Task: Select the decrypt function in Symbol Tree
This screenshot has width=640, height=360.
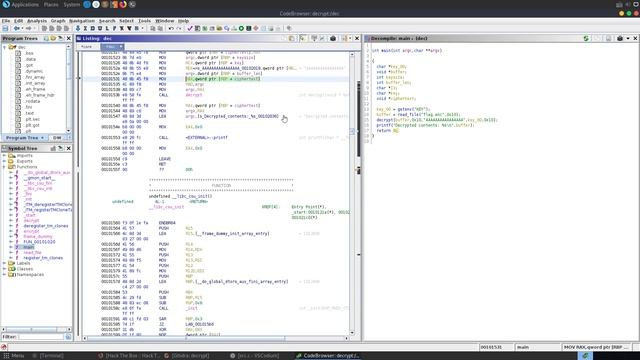Action: pos(31,220)
